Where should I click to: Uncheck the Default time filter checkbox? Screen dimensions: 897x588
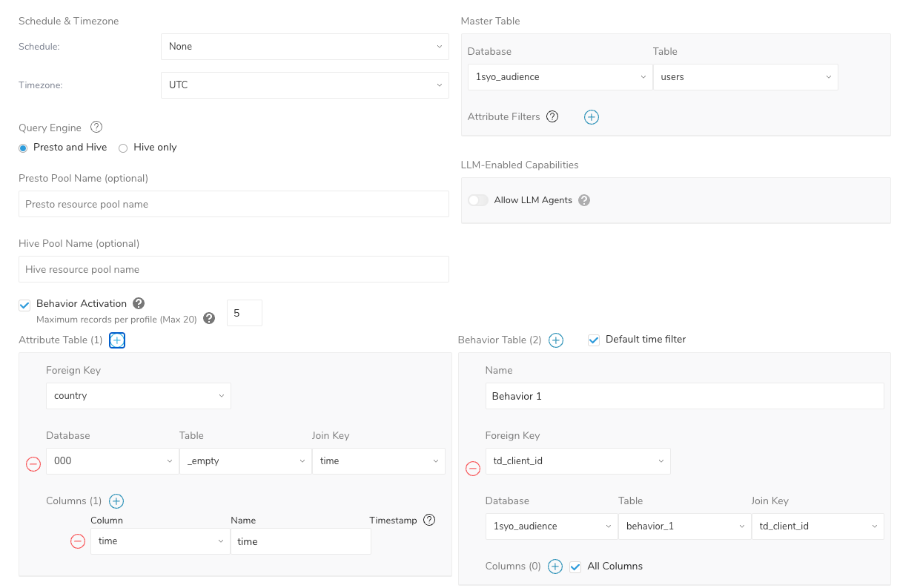click(x=593, y=340)
